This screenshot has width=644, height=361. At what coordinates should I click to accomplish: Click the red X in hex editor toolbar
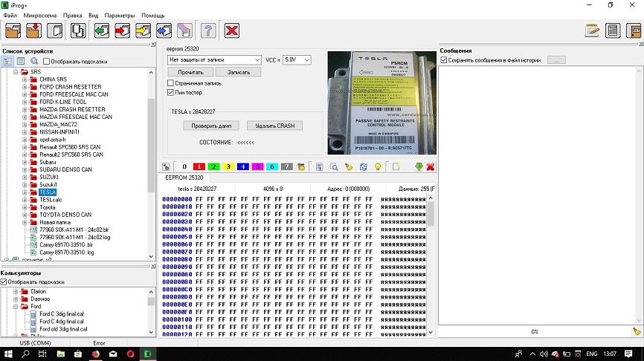tap(431, 166)
